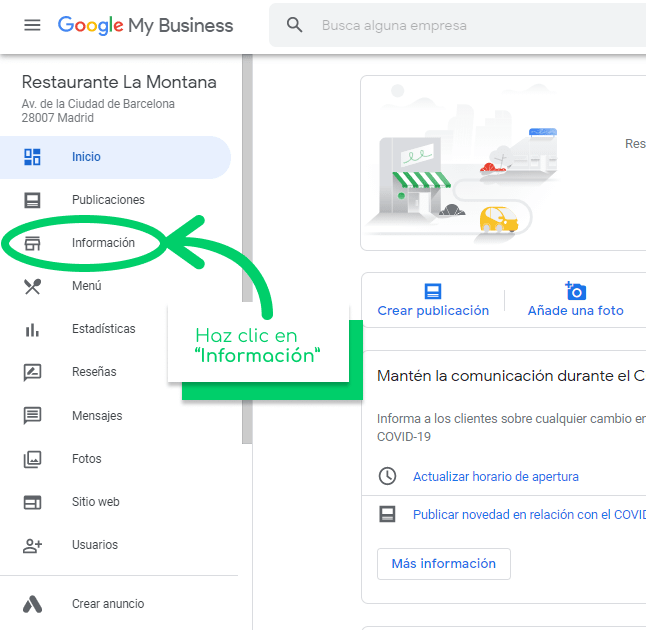The image size is (646, 630).
Task: Click the 'Más información' button
Action: [x=444, y=564]
